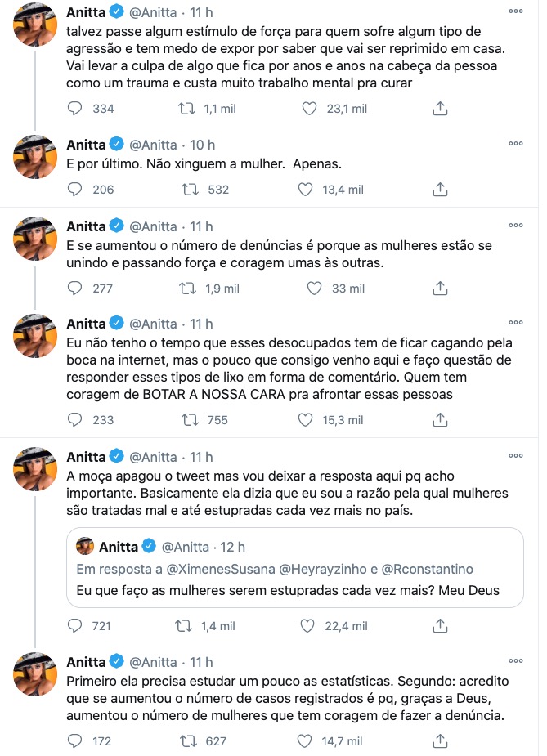Open Anitta's profile name on last tweet

pyautogui.click(x=86, y=662)
